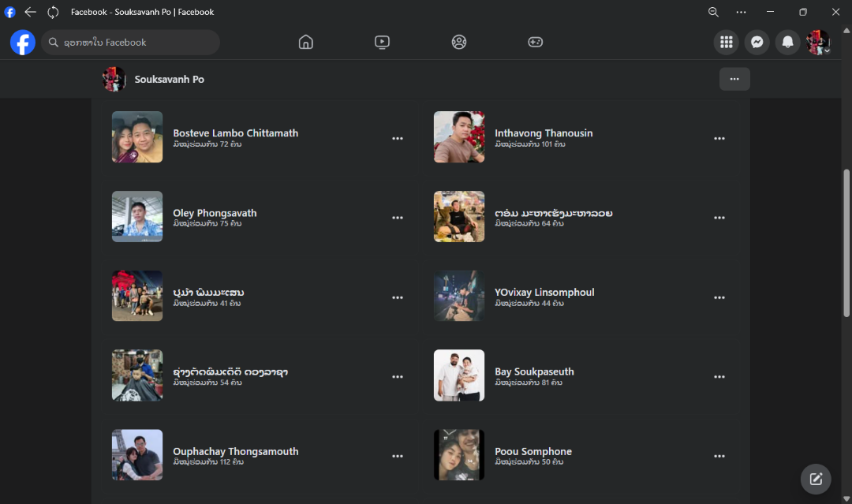Open the Watch video tab icon
852x504 pixels.
382,43
